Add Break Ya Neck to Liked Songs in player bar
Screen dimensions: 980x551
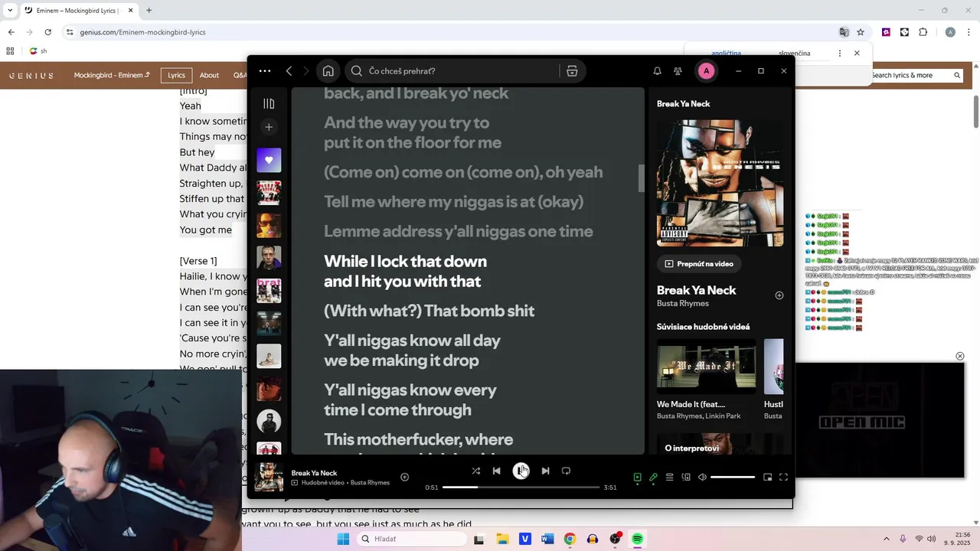point(404,478)
